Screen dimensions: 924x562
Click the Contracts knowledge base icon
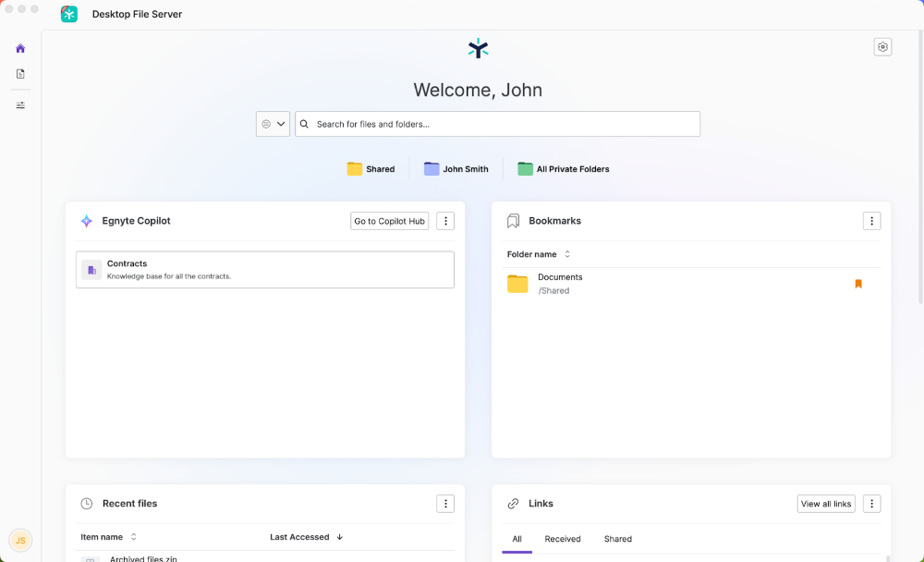[x=91, y=270]
